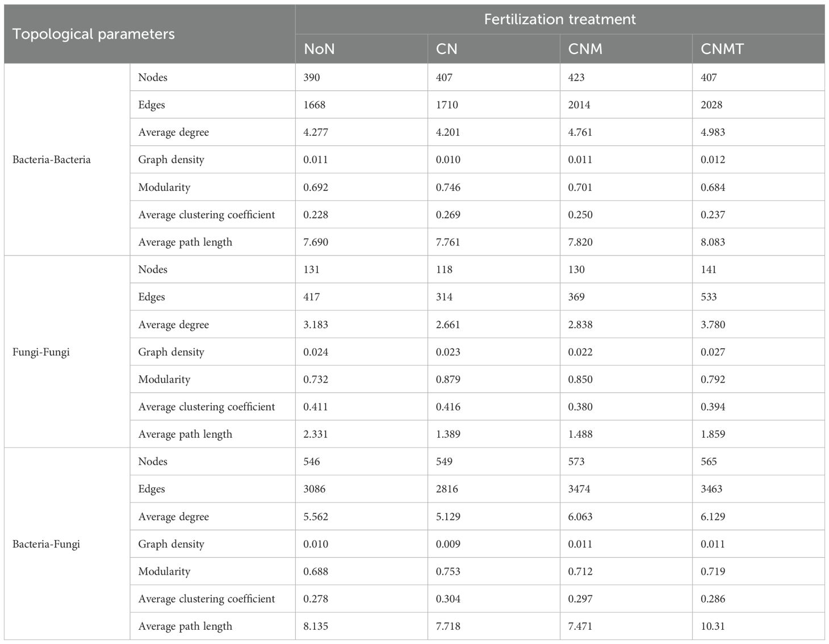
Task: Select Modularity label in Bacteria-Fungi section
Action: coord(164,571)
